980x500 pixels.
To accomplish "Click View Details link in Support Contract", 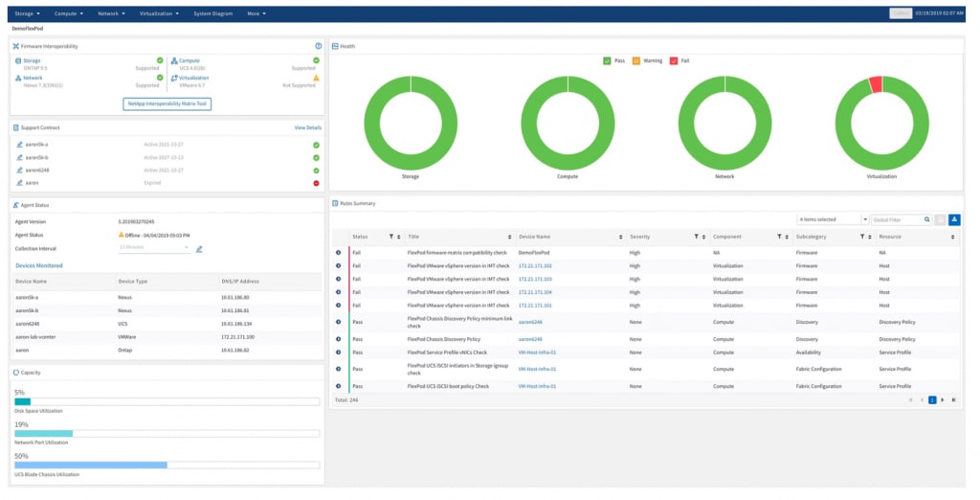I will (307, 127).
